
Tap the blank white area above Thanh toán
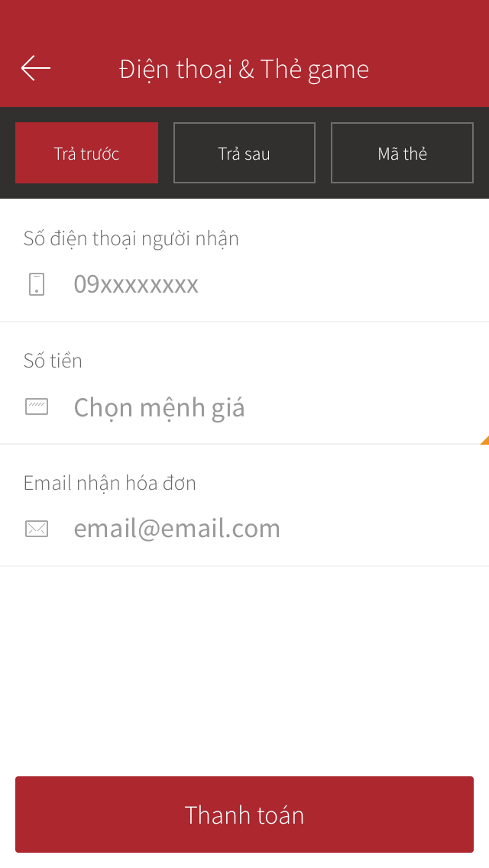click(x=244, y=671)
